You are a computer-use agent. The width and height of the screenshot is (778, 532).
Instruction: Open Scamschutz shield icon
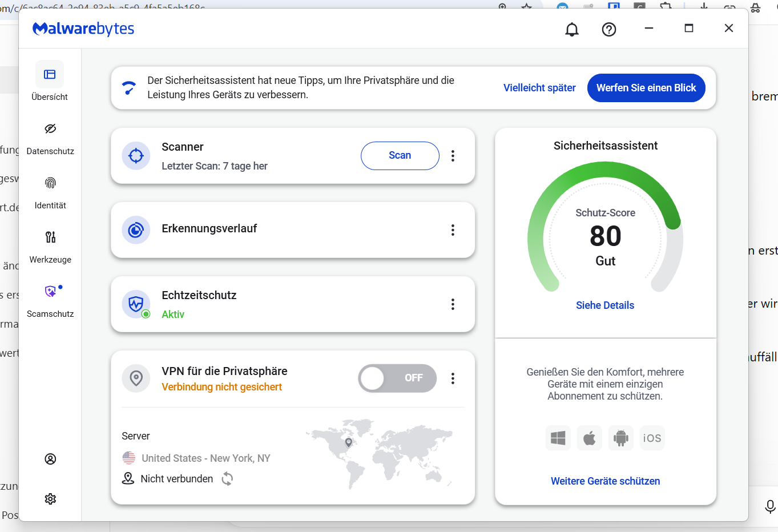pos(50,291)
